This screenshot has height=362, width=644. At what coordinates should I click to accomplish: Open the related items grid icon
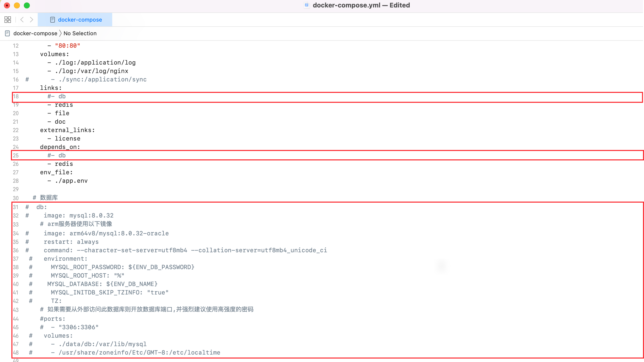(x=8, y=20)
